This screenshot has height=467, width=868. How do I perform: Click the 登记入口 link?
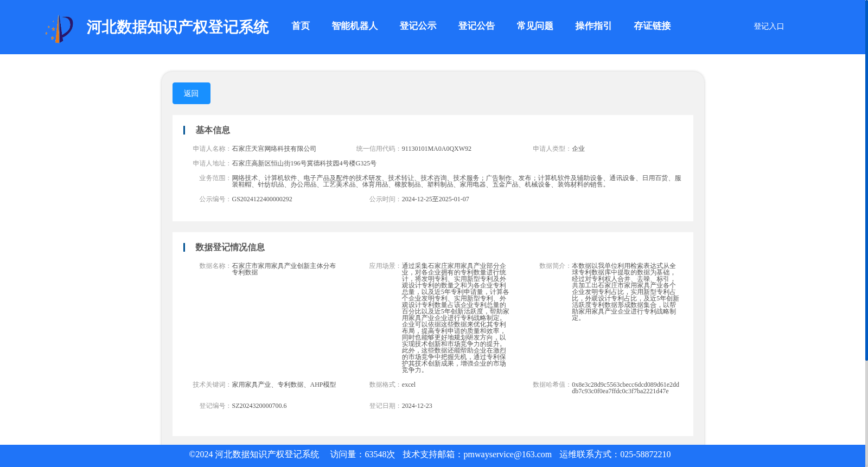(x=769, y=26)
